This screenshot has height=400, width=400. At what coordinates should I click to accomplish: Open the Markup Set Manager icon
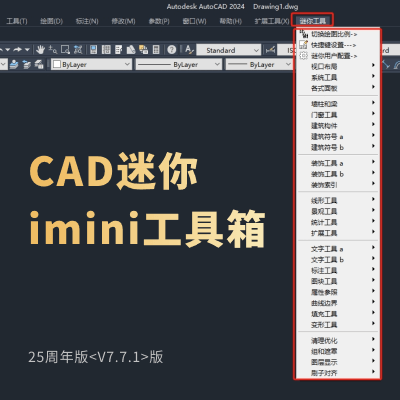(144, 50)
